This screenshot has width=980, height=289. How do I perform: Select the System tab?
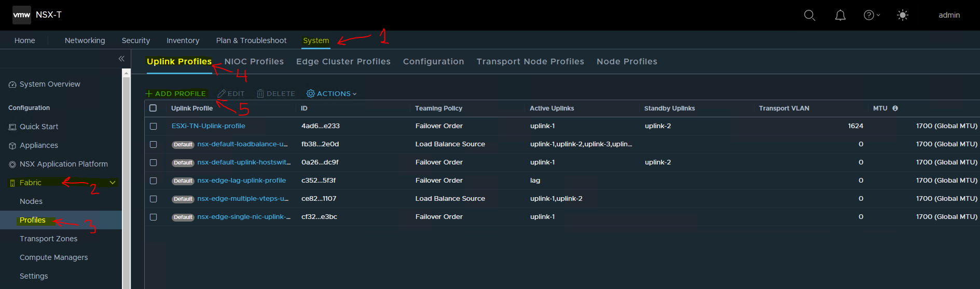316,40
